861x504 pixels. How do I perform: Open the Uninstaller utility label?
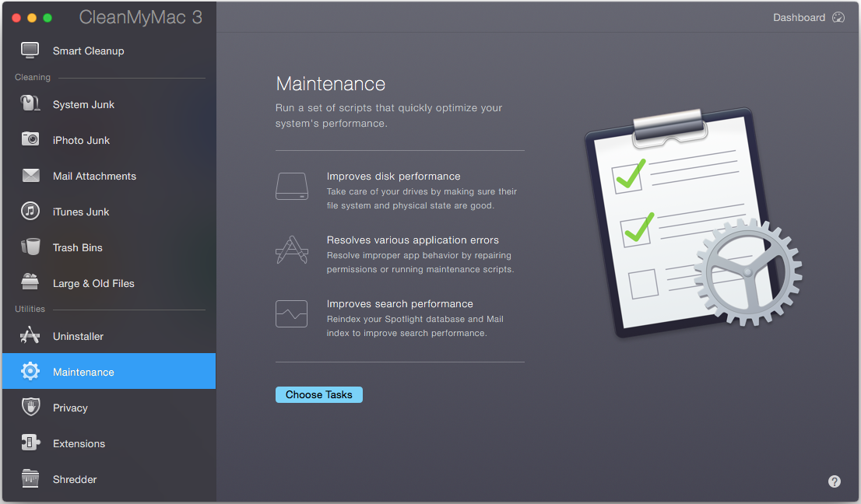pyautogui.click(x=78, y=337)
